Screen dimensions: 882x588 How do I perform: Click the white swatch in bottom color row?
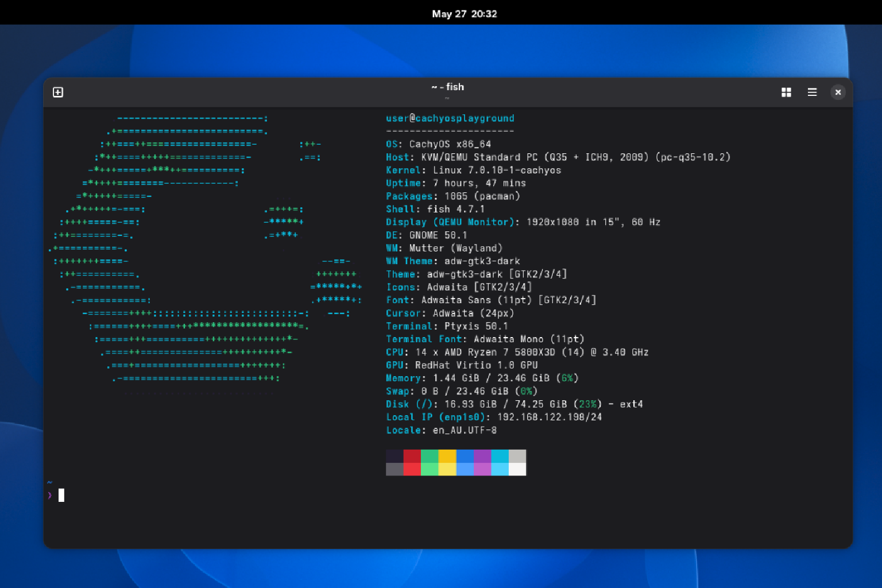pyautogui.click(x=517, y=469)
